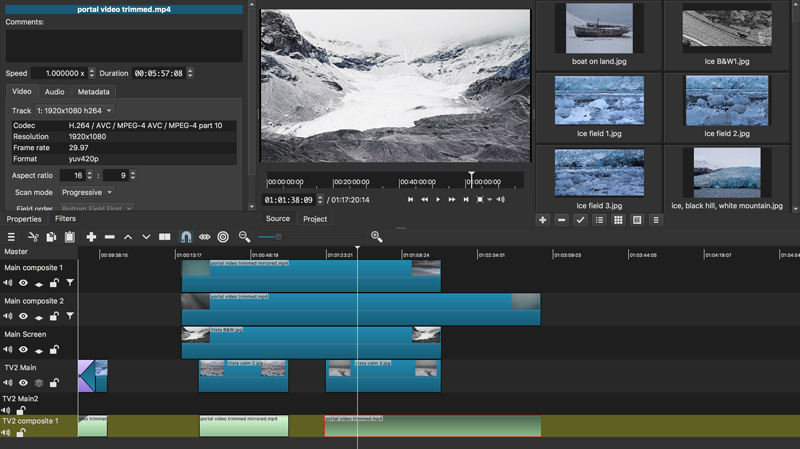800x449 pixels.
Task: Click the Overwrite down-chevron icon in timeline toolbar
Action: click(x=146, y=237)
